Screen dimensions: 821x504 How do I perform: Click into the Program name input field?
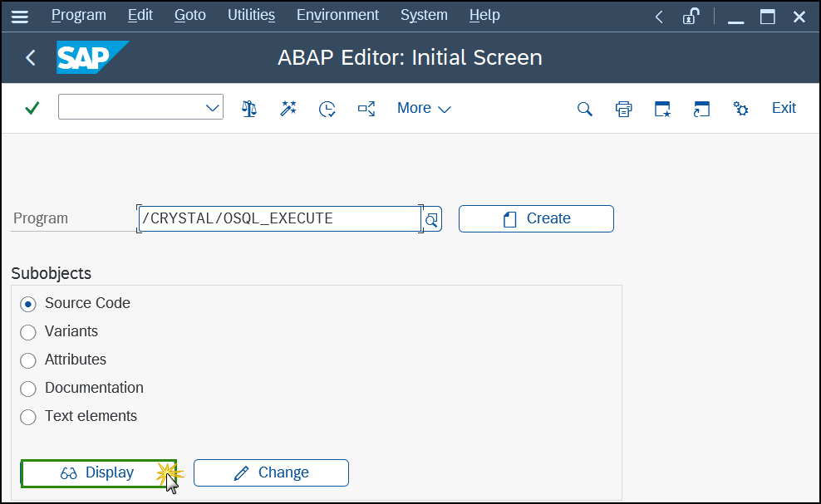(x=279, y=218)
